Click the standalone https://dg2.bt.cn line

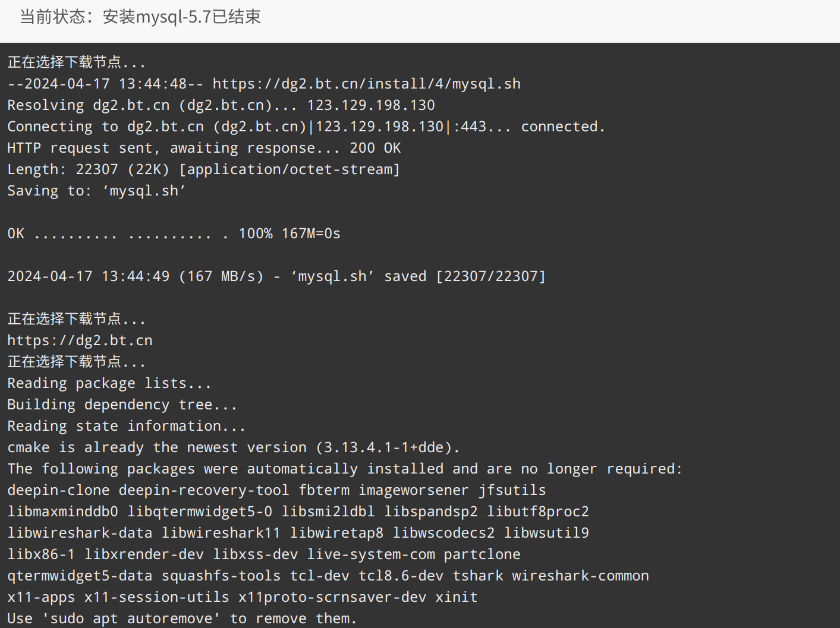tap(80, 340)
